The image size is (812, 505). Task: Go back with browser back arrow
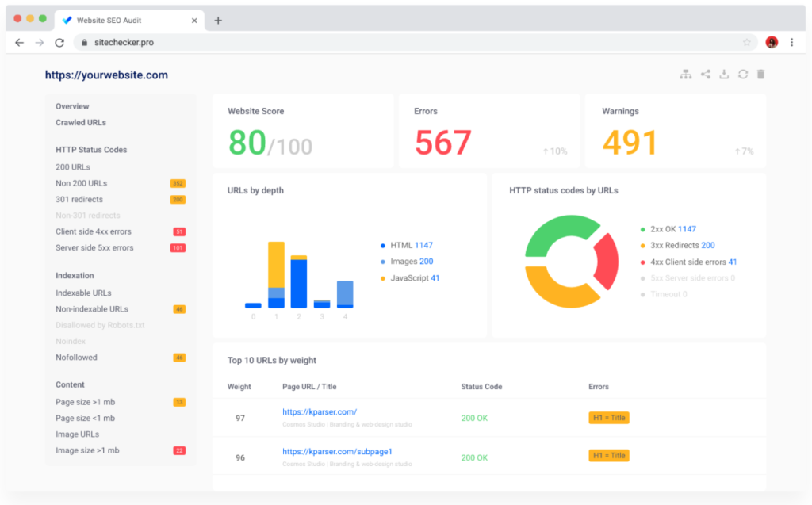click(20, 43)
